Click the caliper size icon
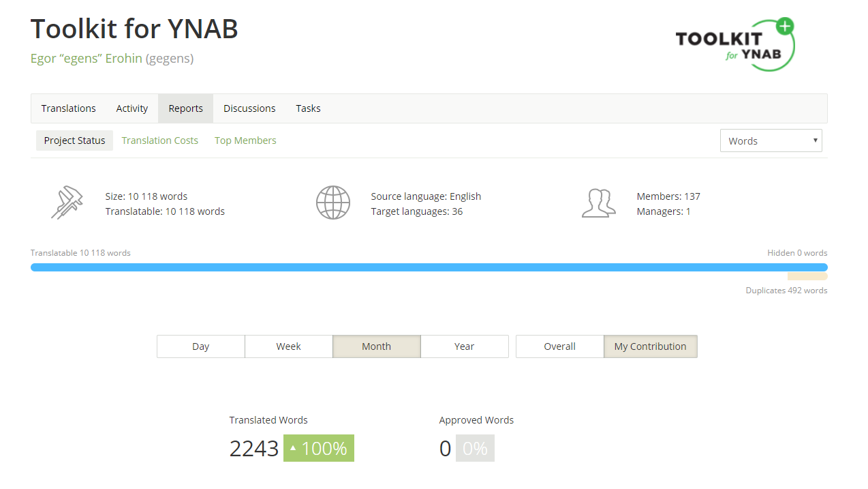868x489 pixels. (67, 203)
